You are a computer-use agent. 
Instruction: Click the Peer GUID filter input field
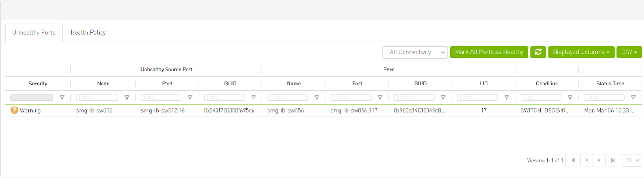tap(414, 98)
